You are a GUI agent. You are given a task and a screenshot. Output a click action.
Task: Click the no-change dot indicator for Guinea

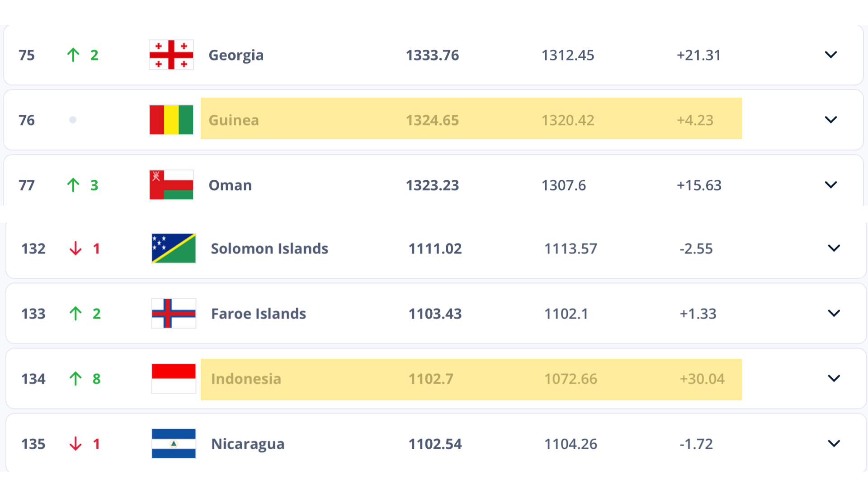73,120
